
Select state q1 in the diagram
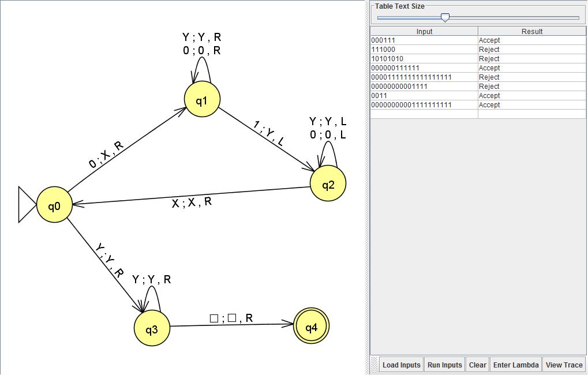pyautogui.click(x=202, y=100)
